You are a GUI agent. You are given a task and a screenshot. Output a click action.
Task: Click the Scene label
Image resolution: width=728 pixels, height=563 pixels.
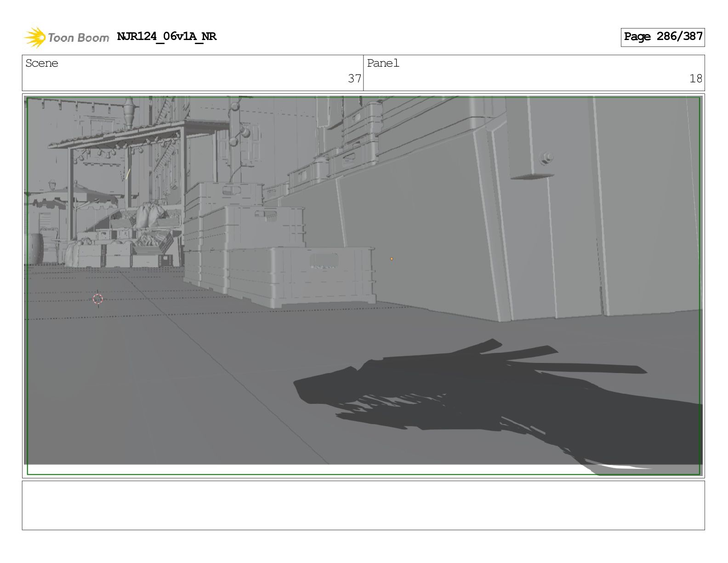pyautogui.click(x=42, y=63)
